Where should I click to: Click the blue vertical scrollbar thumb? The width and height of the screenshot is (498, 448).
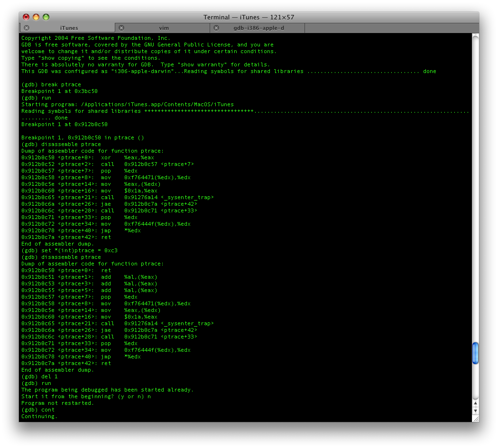[x=475, y=353]
